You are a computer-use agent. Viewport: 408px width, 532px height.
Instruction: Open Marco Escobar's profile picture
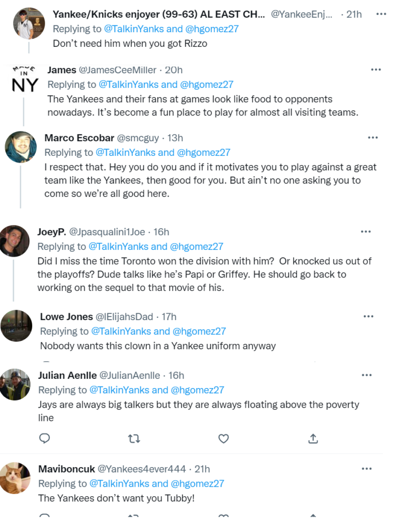(x=21, y=147)
